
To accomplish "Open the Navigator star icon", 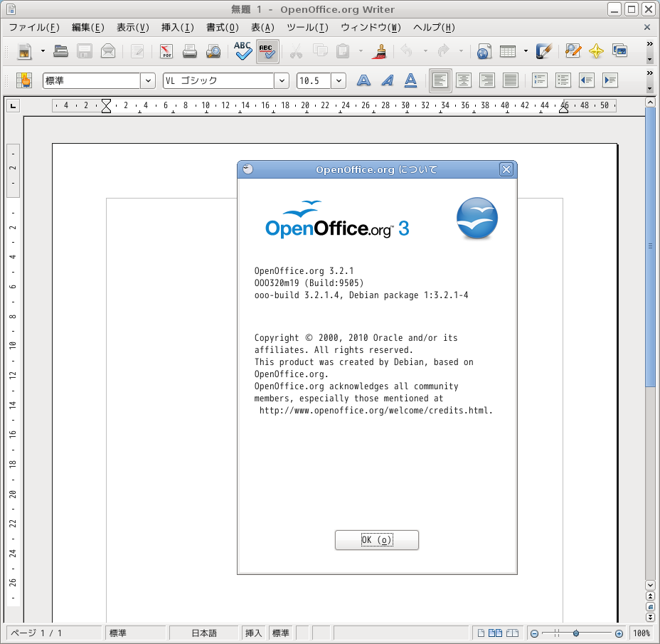I will [x=597, y=51].
